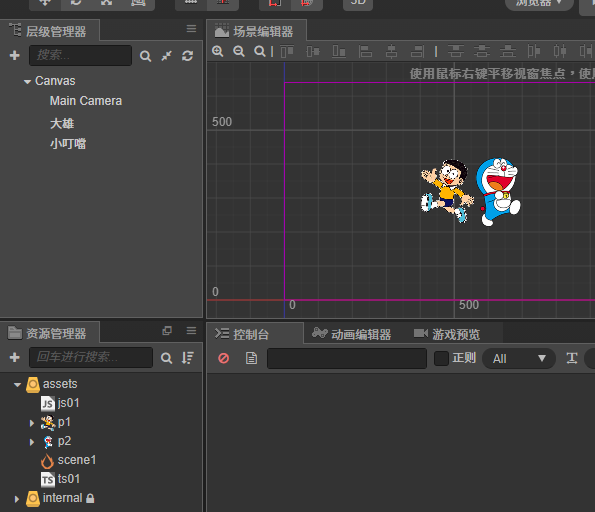Switch to the 控制台 tab
The width and height of the screenshot is (595, 512).
click(x=255, y=333)
